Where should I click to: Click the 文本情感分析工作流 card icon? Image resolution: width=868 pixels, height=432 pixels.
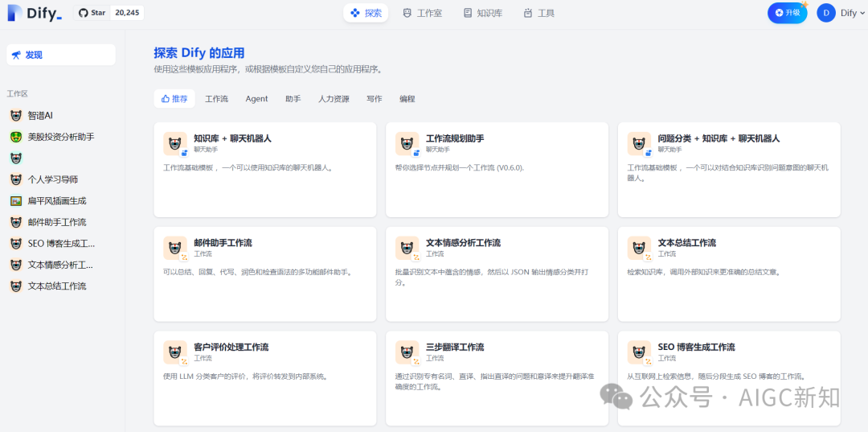point(407,248)
